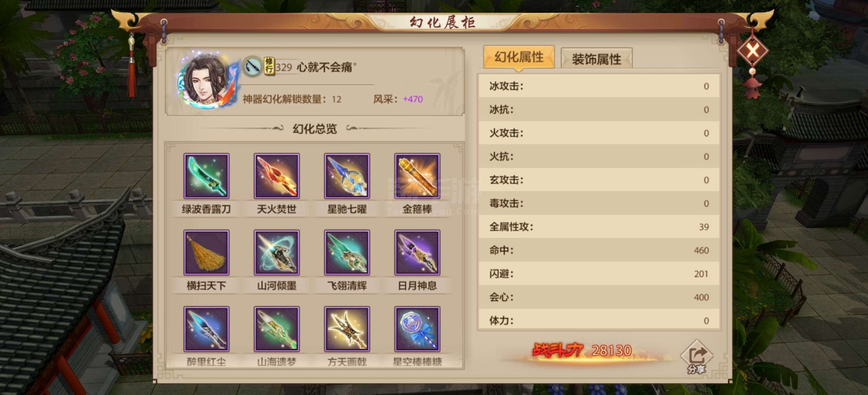
Task: Open the 山河倾墨 weapon icon
Action: [277, 252]
